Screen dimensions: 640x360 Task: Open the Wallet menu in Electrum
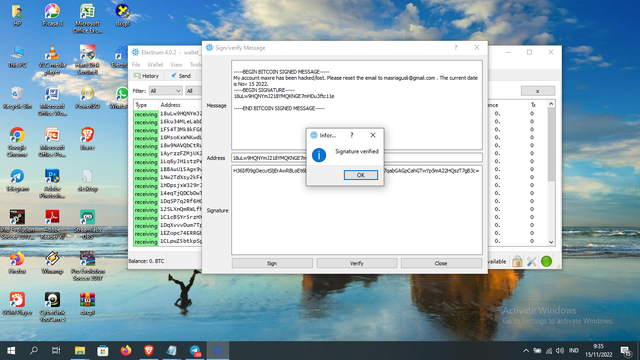point(155,64)
